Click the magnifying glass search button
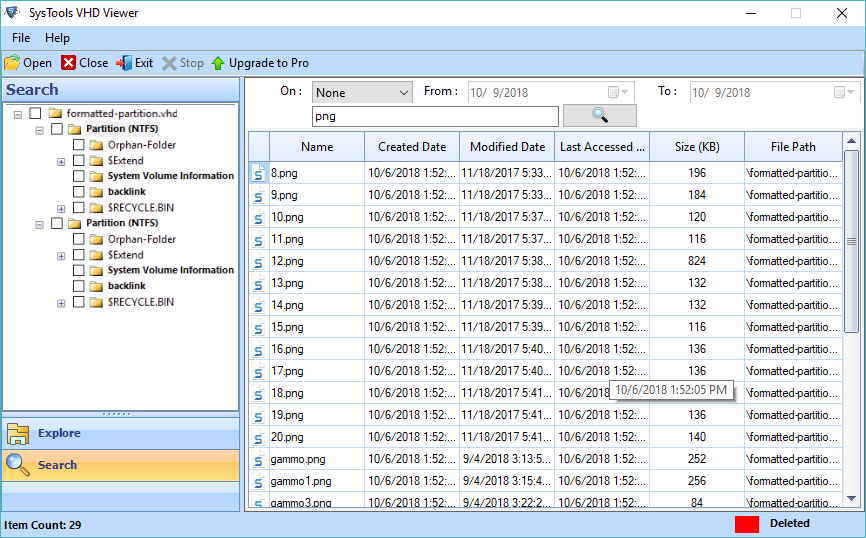The height and width of the screenshot is (538, 866). click(599, 116)
